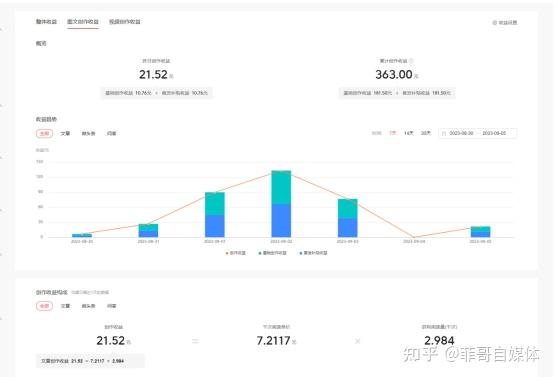Select 微头条 filter in 收益趋势 section

click(88, 134)
